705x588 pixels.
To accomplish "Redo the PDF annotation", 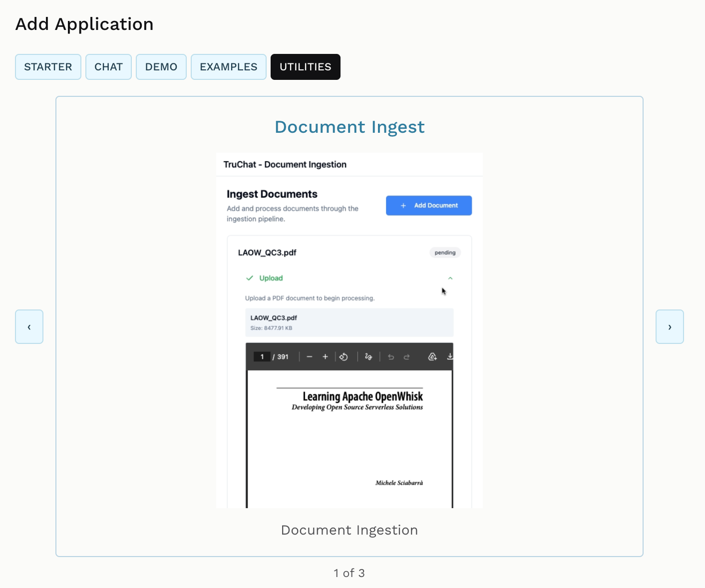I will pyautogui.click(x=407, y=357).
